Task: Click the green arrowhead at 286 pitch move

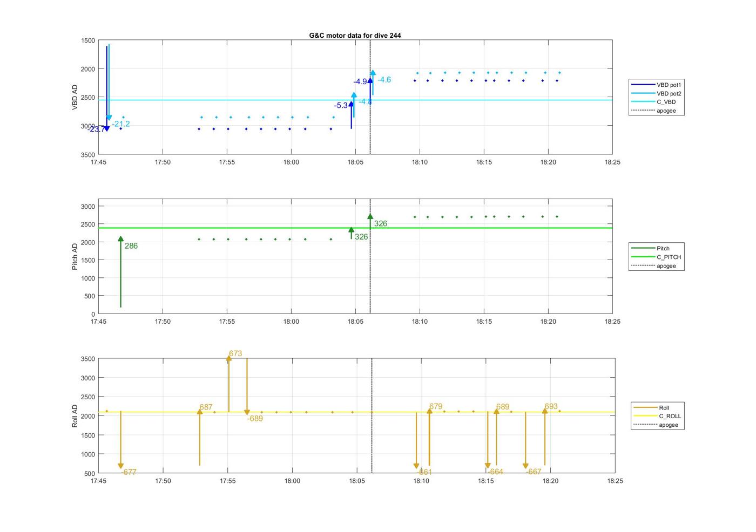Action: click(120, 239)
